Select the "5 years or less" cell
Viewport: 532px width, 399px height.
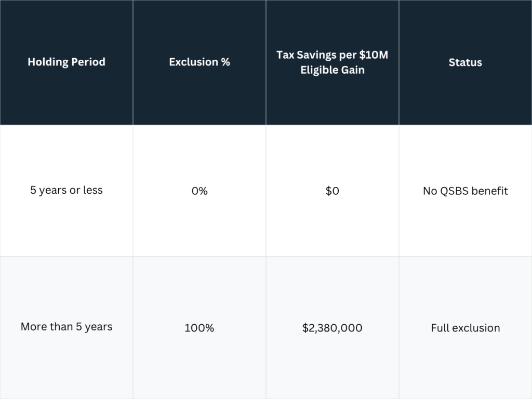coord(66,190)
